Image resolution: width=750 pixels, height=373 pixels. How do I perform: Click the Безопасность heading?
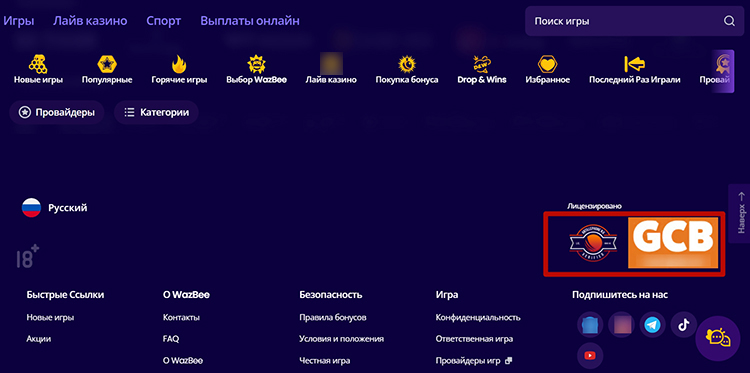pos(331,295)
